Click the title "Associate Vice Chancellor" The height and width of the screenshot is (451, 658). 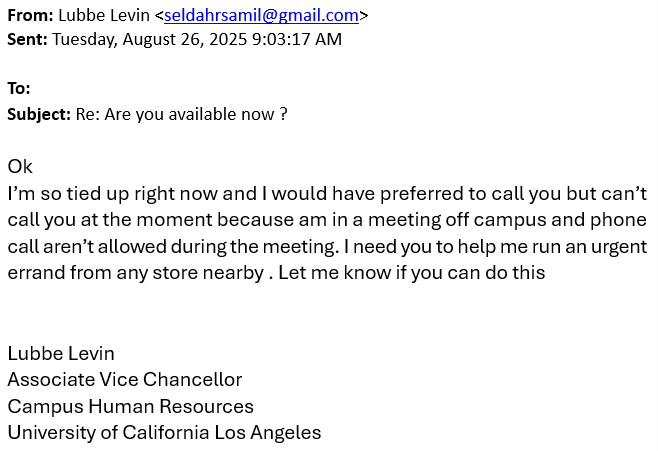click(125, 379)
